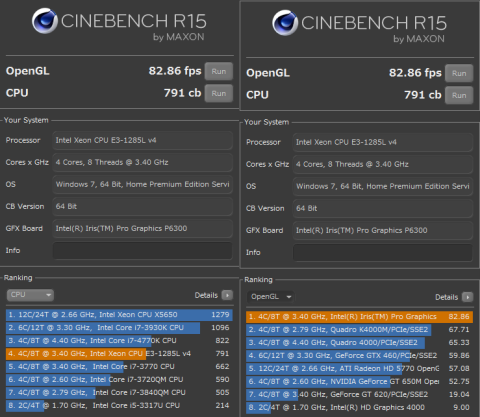Click the Processor field in left window
This screenshot has height=417, width=480.
tap(142, 140)
